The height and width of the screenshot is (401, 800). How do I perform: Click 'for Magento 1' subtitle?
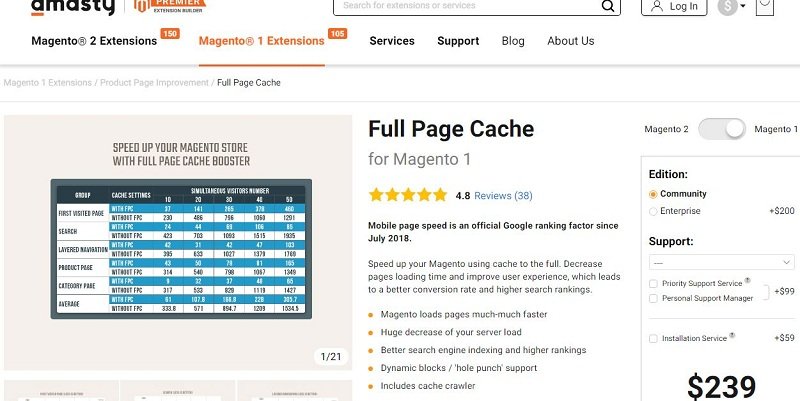pos(419,159)
